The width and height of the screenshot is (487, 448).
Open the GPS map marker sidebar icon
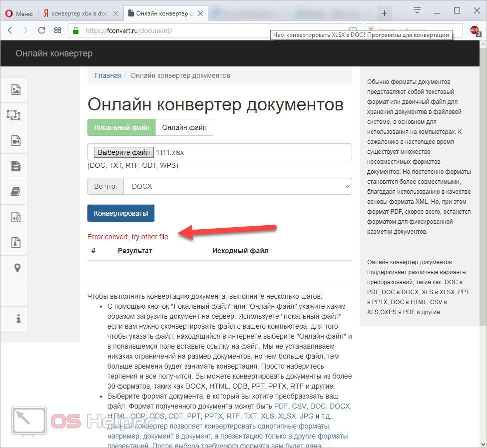(17, 268)
